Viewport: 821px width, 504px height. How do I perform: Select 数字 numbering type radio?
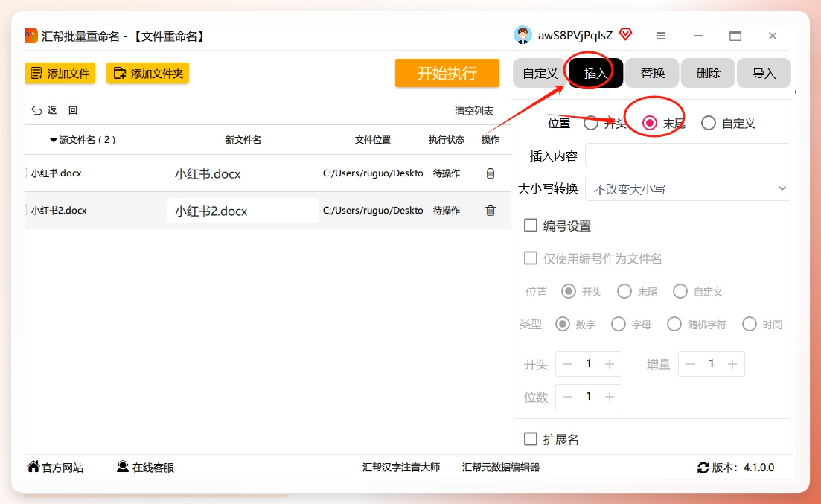point(562,325)
